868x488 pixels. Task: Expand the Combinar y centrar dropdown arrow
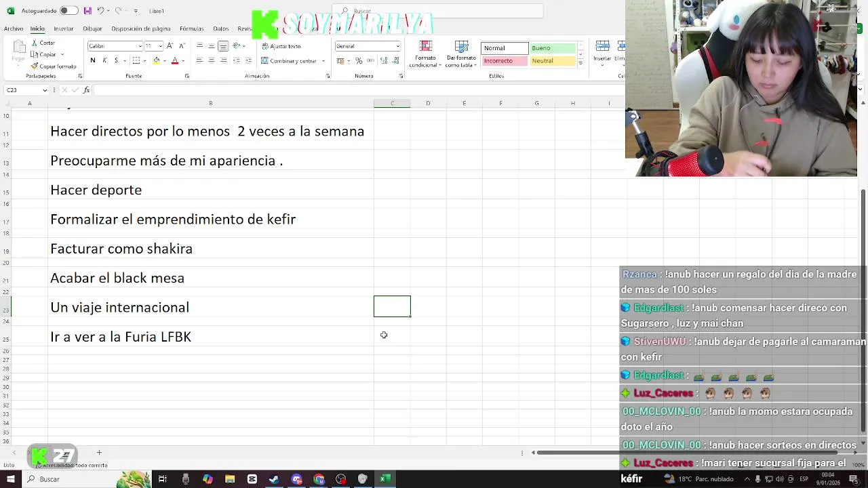[x=323, y=61]
